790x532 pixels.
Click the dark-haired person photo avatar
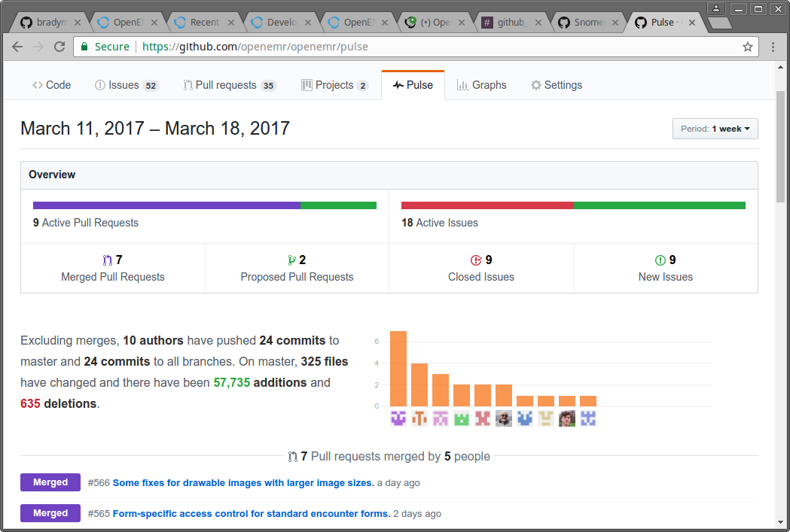point(567,418)
